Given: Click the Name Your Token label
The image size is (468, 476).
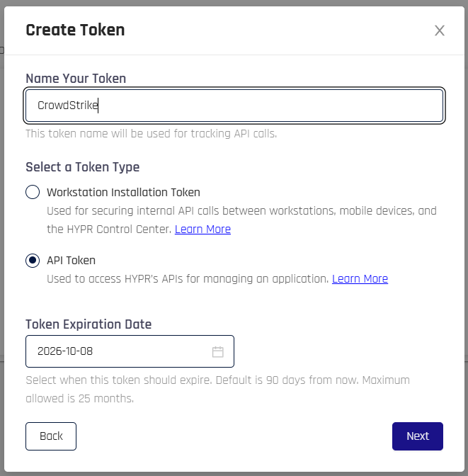Looking at the screenshot, I should click(x=76, y=79).
